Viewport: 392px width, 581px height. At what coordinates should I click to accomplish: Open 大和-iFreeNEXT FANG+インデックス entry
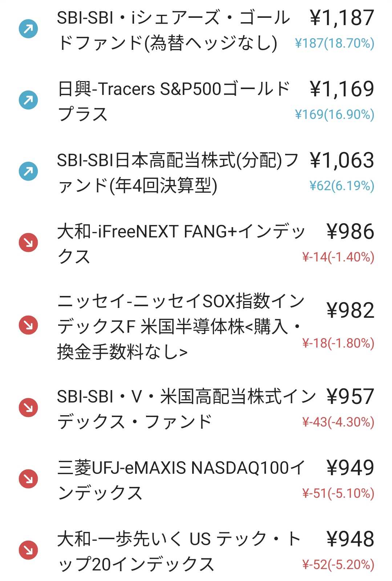[181, 244]
